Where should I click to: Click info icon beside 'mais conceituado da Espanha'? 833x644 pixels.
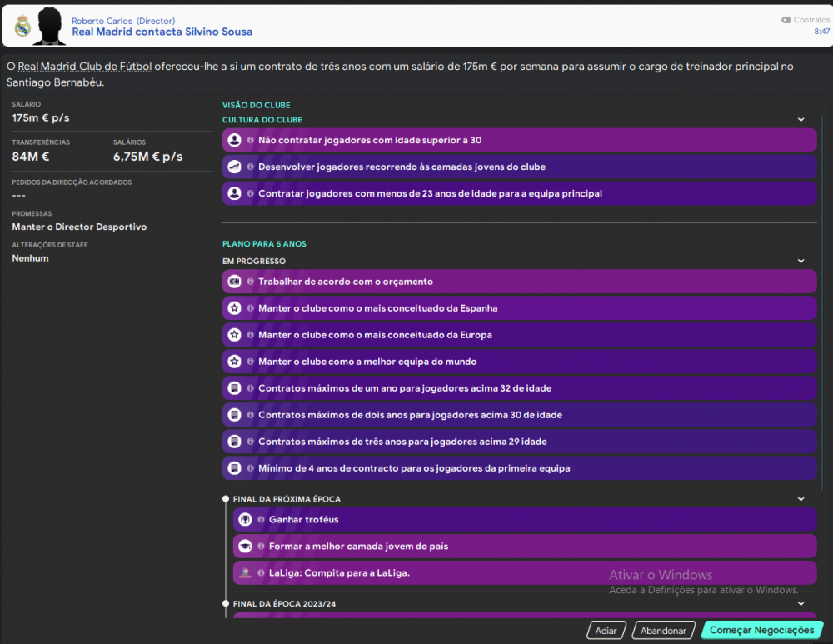coord(250,308)
